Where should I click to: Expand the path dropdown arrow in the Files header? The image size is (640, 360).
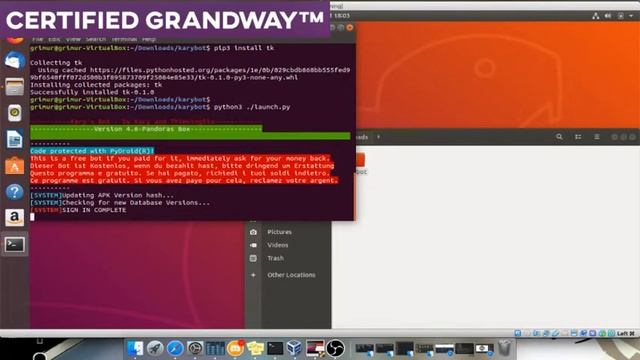pyautogui.click(x=378, y=137)
